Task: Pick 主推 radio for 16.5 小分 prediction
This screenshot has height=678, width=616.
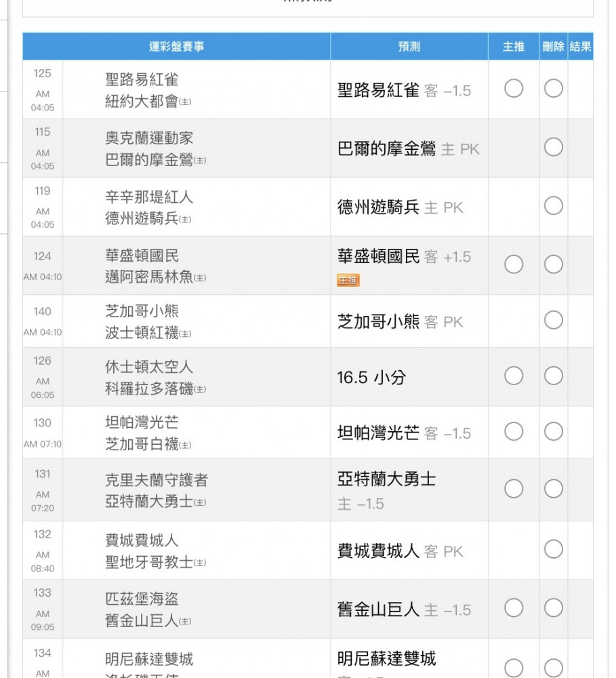Action: 514,376
